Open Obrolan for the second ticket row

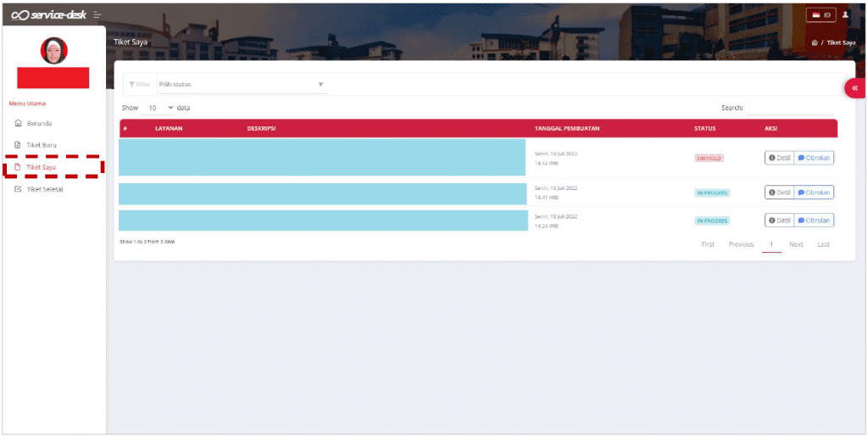pyautogui.click(x=814, y=193)
